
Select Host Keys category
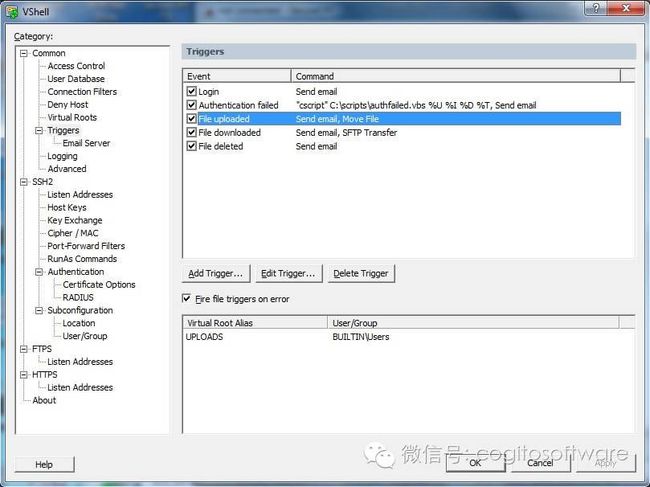[x=67, y=207]
